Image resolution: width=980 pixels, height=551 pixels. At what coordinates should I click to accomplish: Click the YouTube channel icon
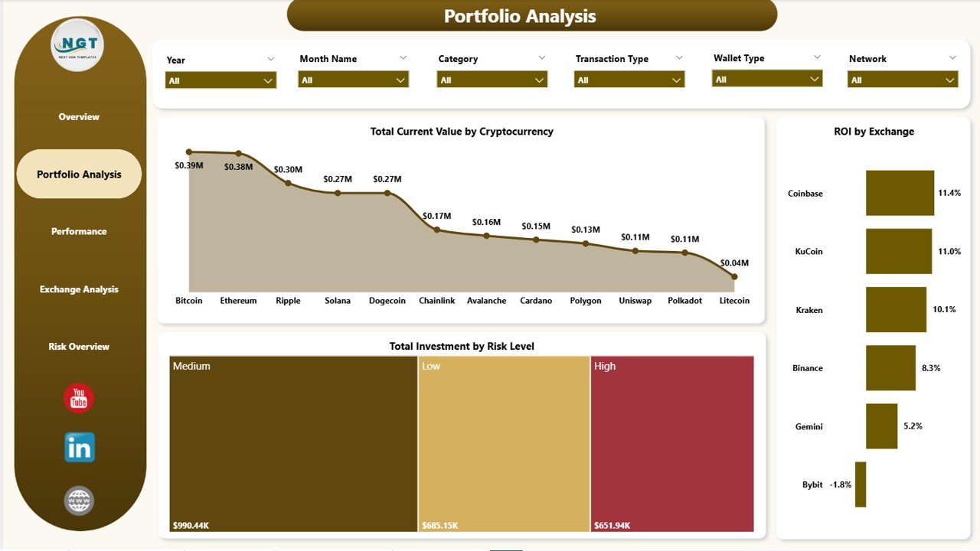coord(77,397)
